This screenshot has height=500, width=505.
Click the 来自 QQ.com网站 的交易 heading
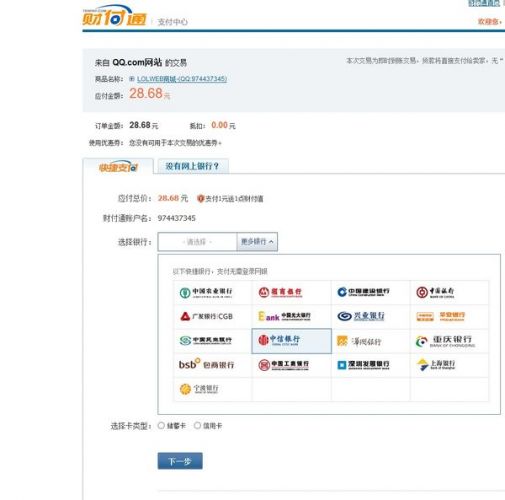(141, 62)
